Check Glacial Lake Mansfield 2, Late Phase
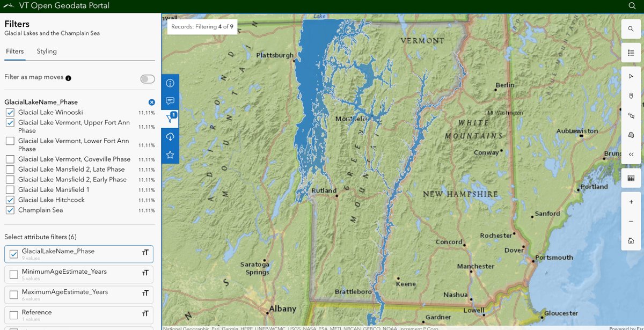 [10, 170]
